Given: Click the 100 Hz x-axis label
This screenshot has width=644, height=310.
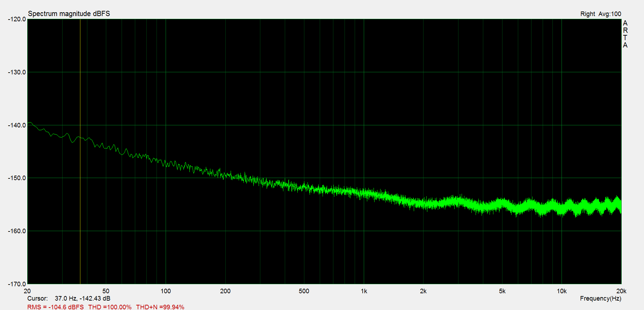Looking at the screenshot, I should click(166, 291).
